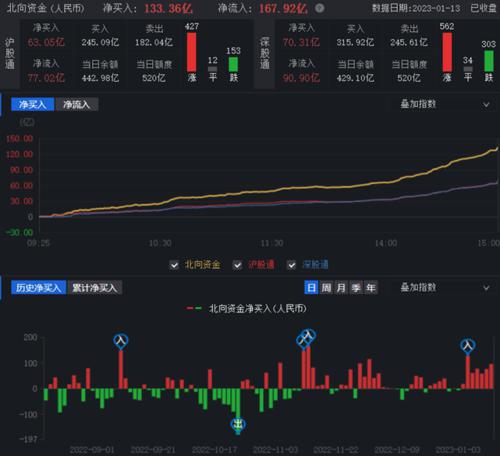This screenshot has width=500, height=456.
Task: Click the 入 marker above early September bar
Action: (121, 341)
